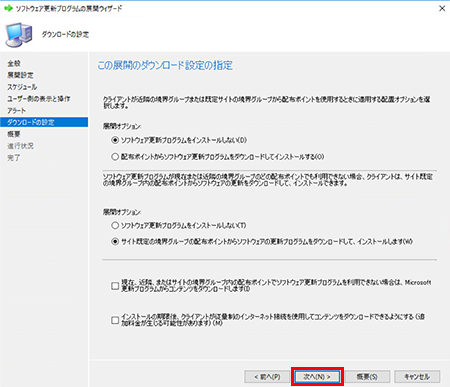Click the '概要(S)' button
Viewport: 450px width, 387px height.
tap(367, 377)
